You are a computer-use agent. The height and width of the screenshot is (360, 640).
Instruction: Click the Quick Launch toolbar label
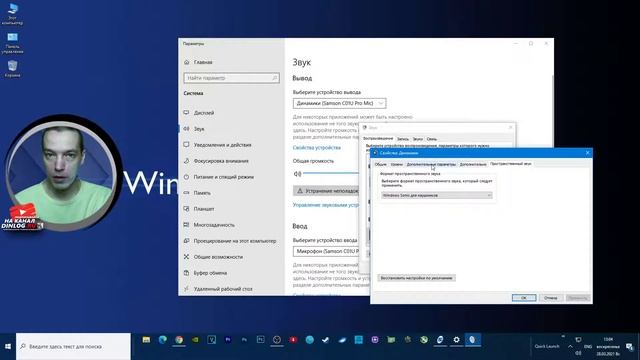click(547, 346)
